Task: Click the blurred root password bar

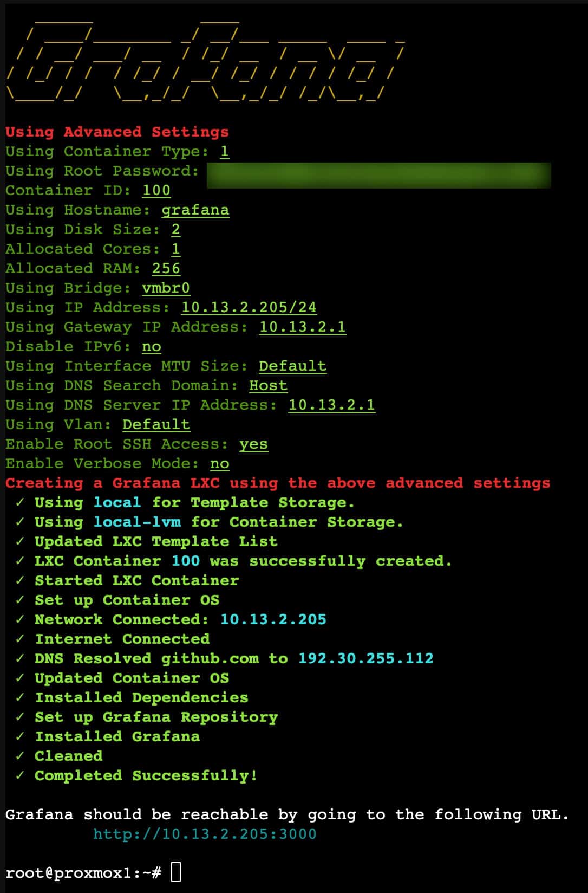Action: (378, 176)
